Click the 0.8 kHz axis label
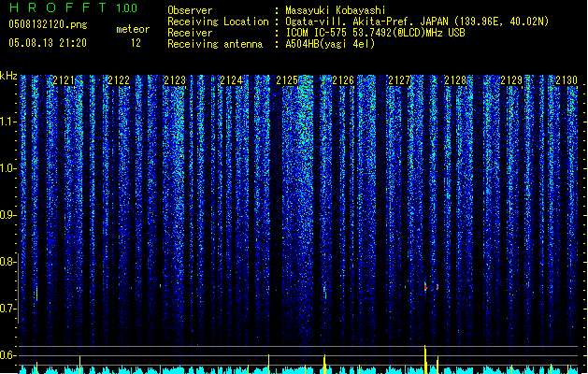Viewport: 588px width, 374px height. (8, 262)
